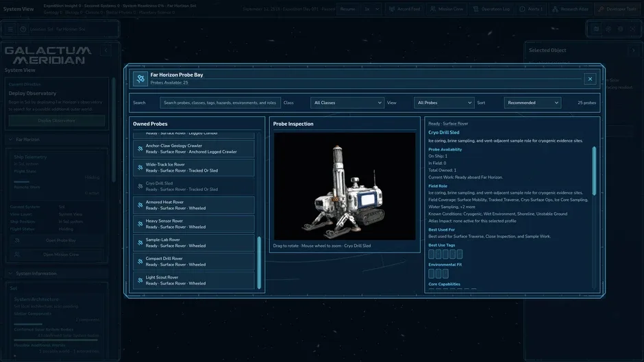This screenshot has height=362, width=644.
Task: Click the Armored Heat Rover probe icon
Action: [x=140, y=205]
